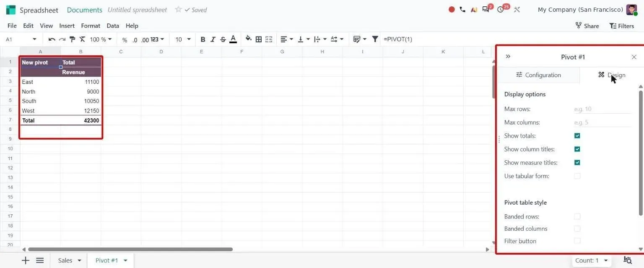Open the Spreadsheet app logo
This screenshot has width=644, height=268.
tap(11, 10)
